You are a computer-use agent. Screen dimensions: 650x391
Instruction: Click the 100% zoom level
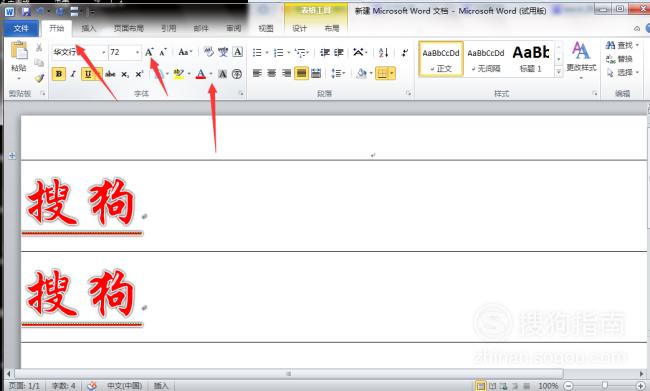pyautogui.click(x=548, y=386)
